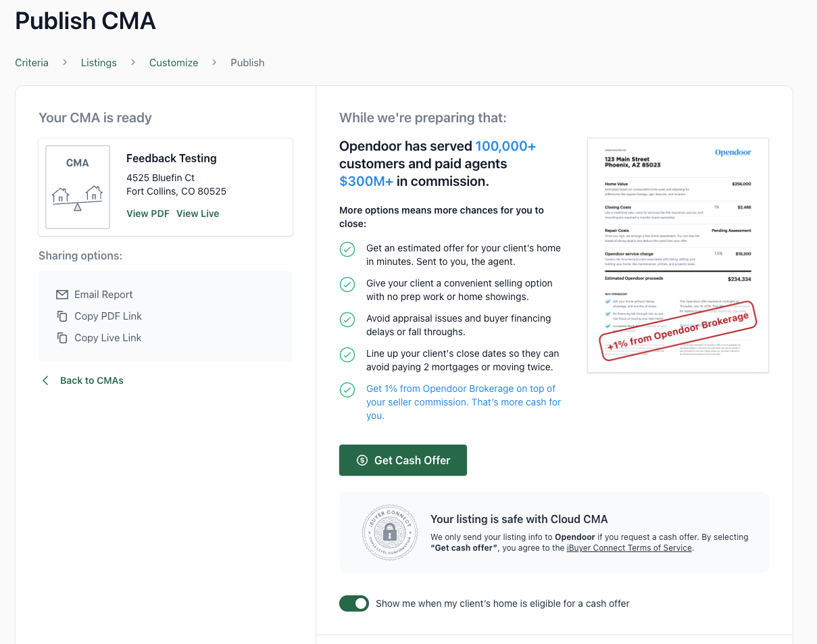
Task: Navigate to the Criteria breadcrumb step
Action: pyautogui.click(x=32, y=62)
